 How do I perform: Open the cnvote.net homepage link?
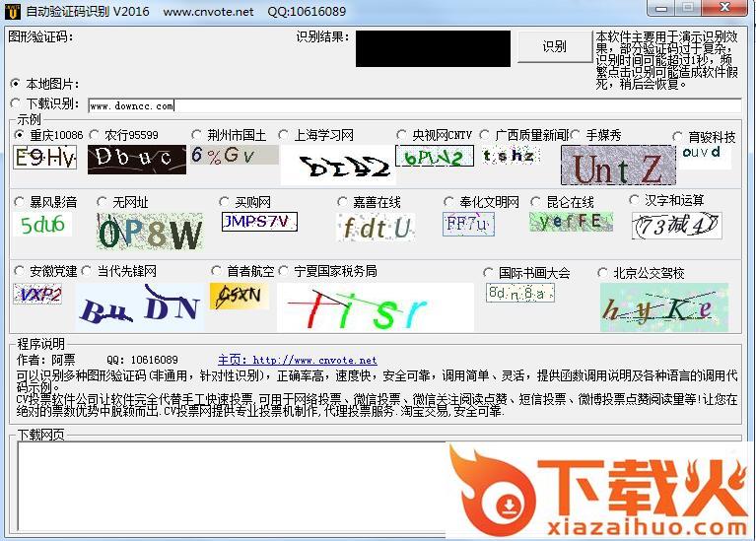pos(297,360)
